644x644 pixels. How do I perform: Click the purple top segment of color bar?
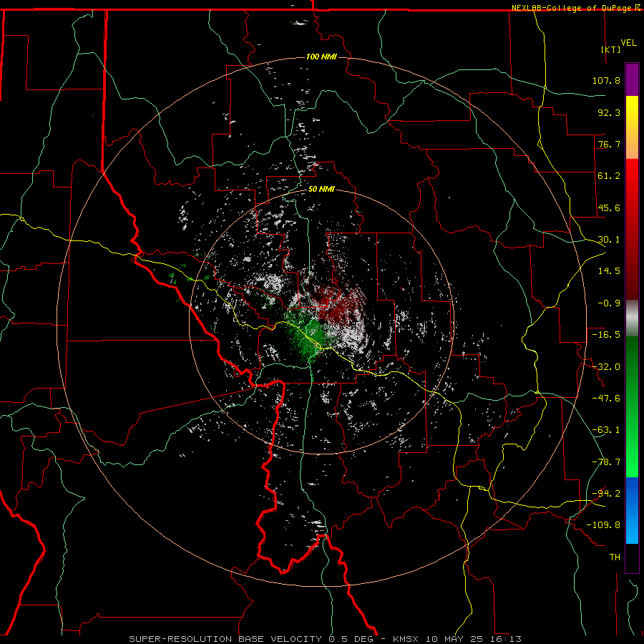pyautogui.click(x=632, y=79)
